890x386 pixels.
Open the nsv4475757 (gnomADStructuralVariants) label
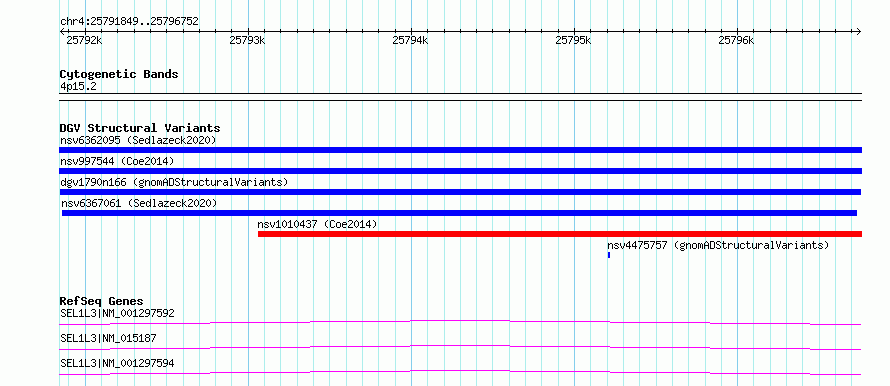(x=718, y=245)
